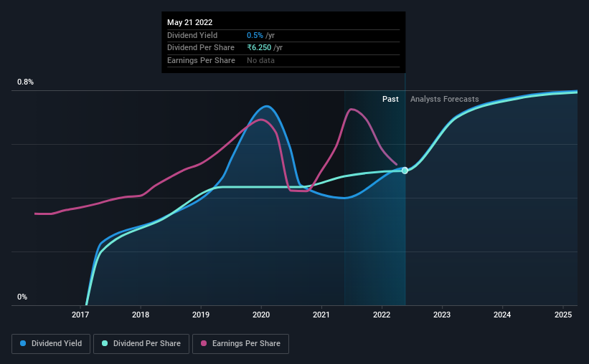Viewport: 589px width, 364px height.
Task: Click the Past label on chart
Action: point(390,99)
